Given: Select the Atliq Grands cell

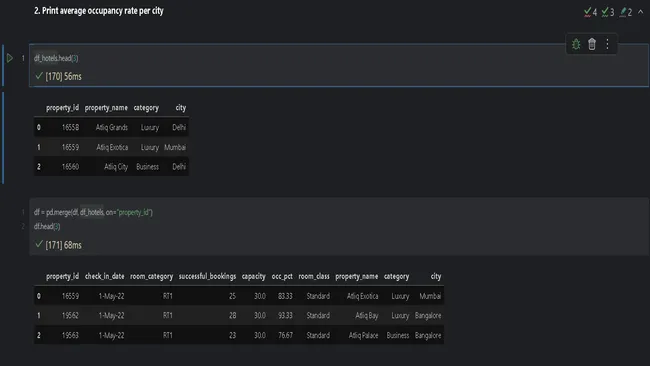Looking at the screenshot, I should (x=112, y=128).
